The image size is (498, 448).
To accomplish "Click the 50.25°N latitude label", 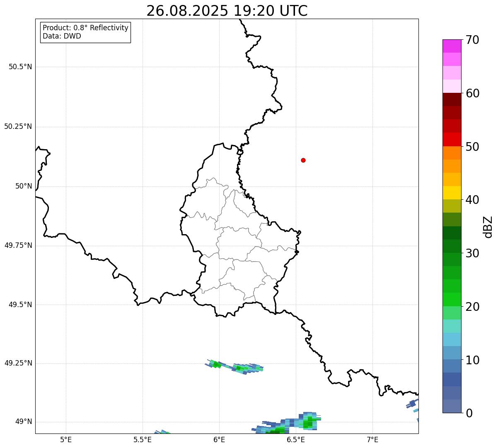I will 18,126.
